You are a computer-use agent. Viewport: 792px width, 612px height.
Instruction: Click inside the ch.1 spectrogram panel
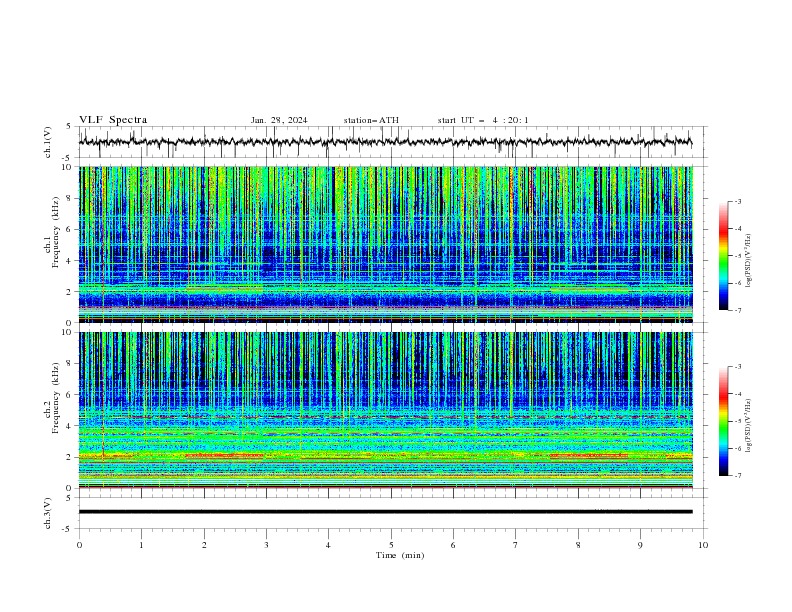click(x=385, y=244)
